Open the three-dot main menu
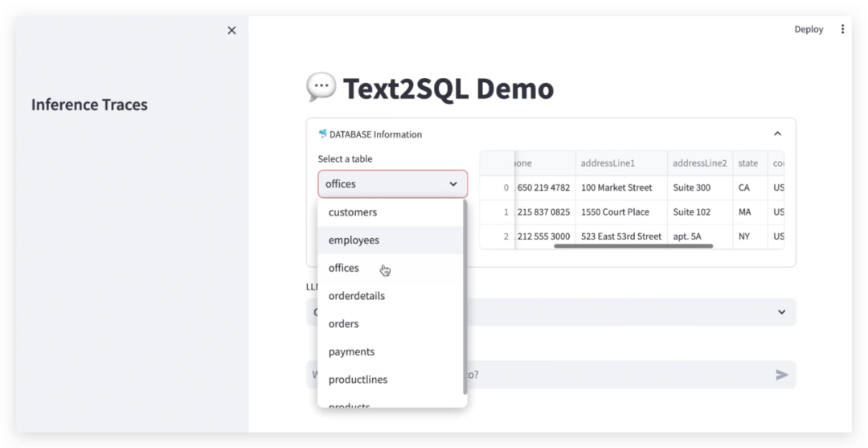Viewport: 868px width, 448px height. [x=842, y=29]
